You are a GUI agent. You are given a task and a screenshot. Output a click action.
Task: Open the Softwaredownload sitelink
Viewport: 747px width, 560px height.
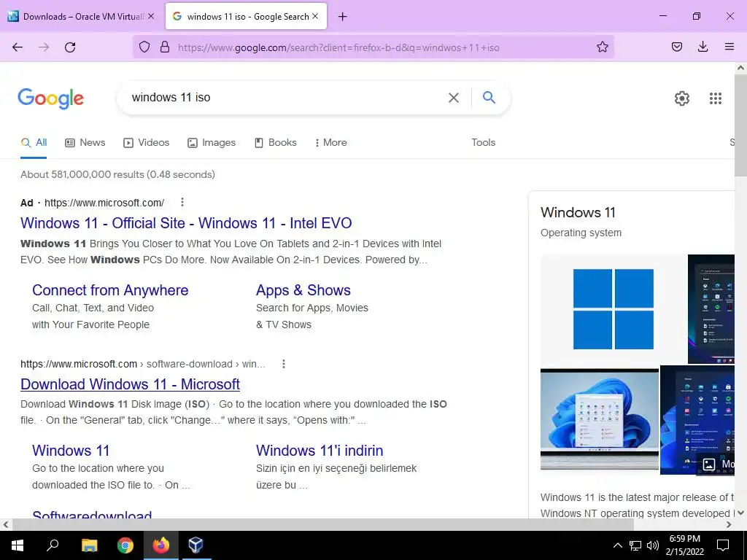92,514
